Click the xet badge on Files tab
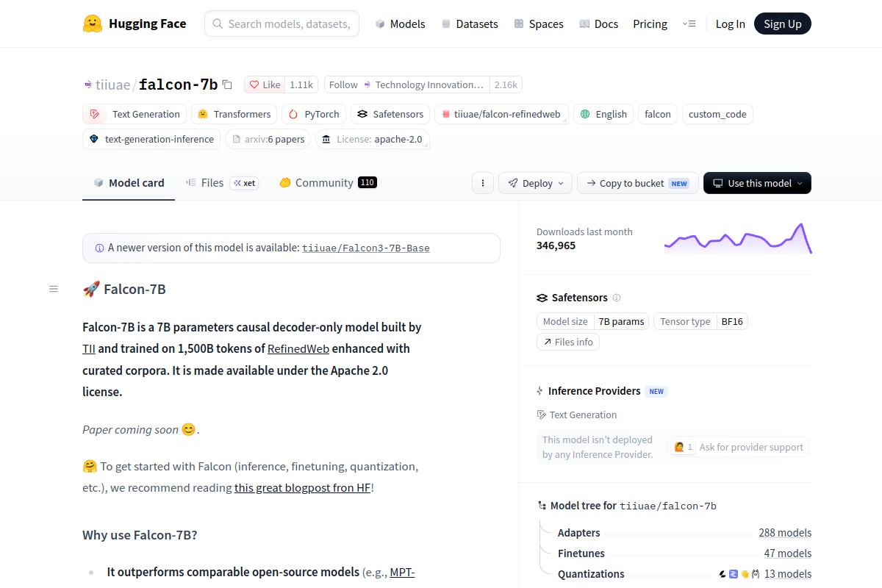Viewport: 882px width, 588px height. [x=244, y=183]
